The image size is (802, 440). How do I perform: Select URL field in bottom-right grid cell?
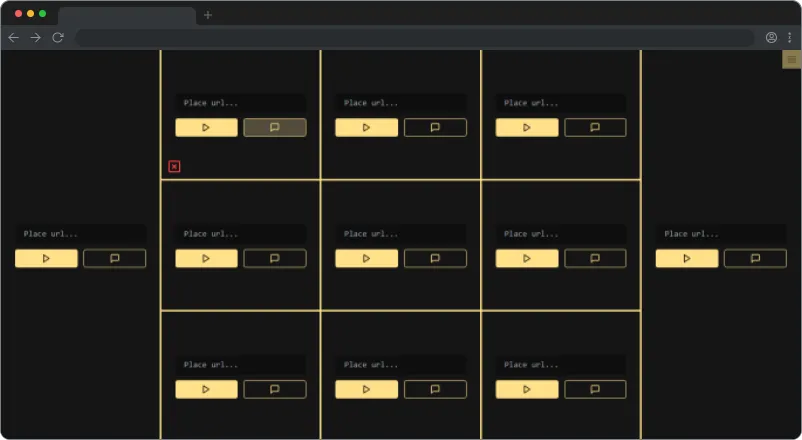[x=561, y=365]
